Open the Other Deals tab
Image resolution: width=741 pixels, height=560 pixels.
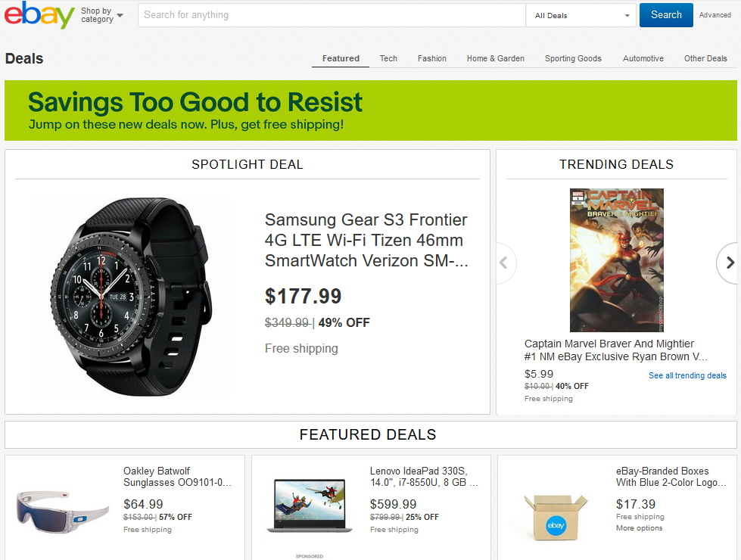coord(705,58)
